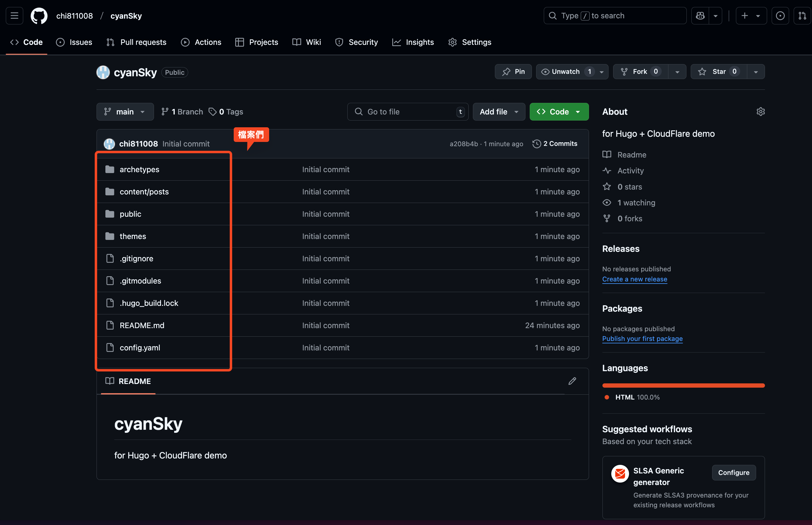This screenshot has width=812, height=525.
Task: Open the content/posts folder
Action: tap(144, 192)
